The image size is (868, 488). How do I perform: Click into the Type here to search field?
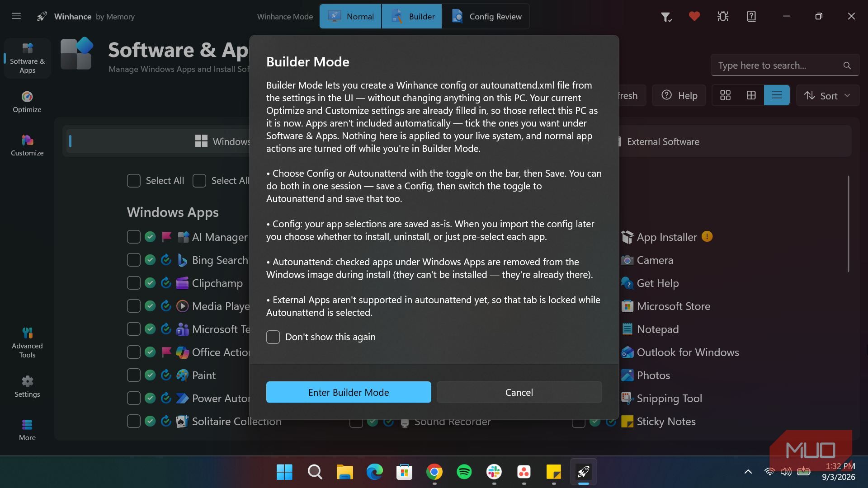click(x=785, y=66)
